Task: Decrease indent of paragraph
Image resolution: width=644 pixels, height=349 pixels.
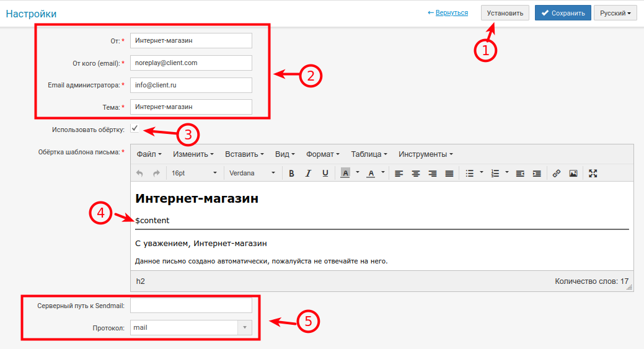Action: point(520,174)
